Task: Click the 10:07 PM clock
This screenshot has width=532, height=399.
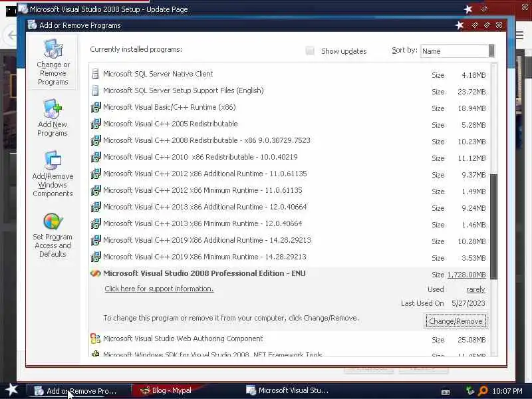Action: point(507,391)
